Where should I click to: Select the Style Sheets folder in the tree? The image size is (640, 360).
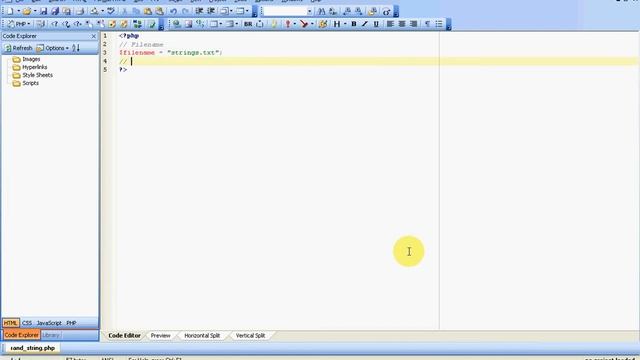(x=37, y=75)
